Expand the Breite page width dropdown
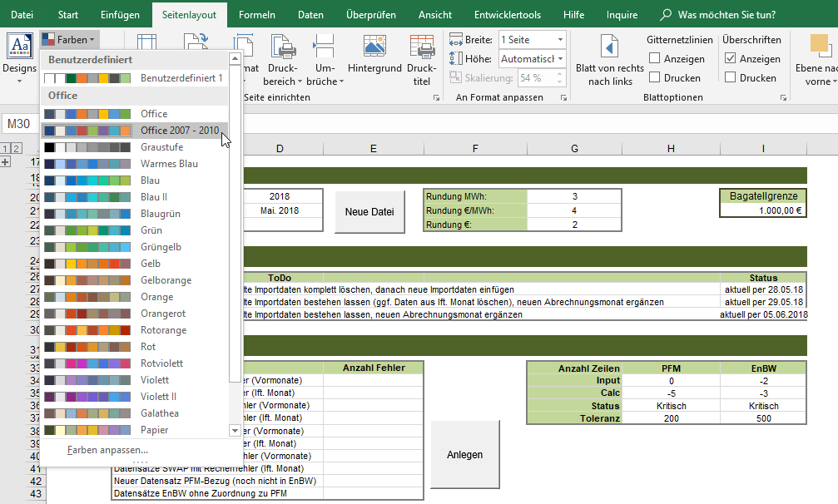This screenshot has width=838, height=504. [560, 40]
